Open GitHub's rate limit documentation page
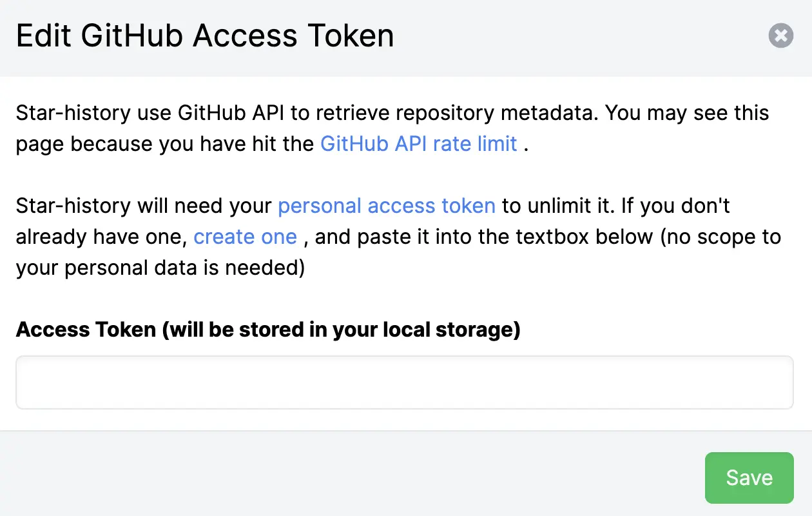 (418, 143)
